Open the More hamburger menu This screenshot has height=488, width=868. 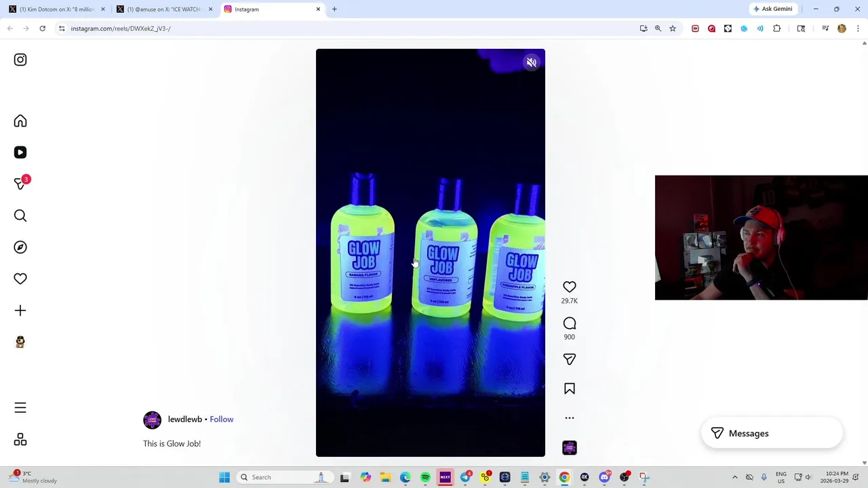point(20,408)
